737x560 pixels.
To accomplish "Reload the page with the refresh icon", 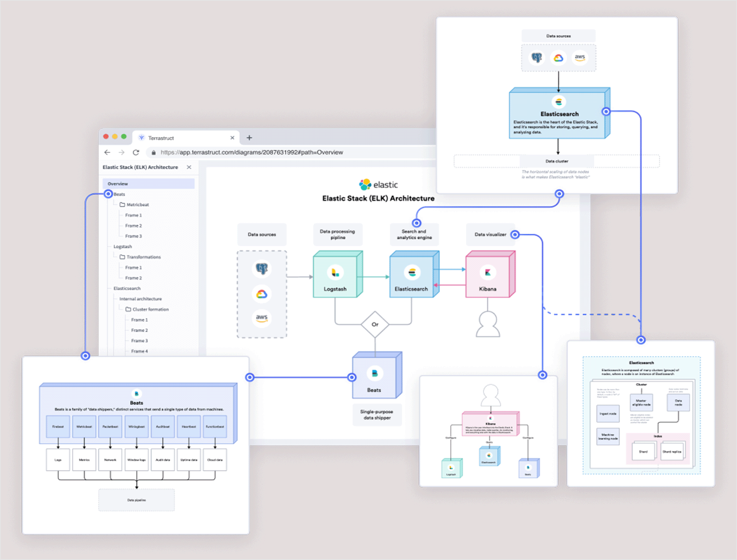I will tap(136, 152).
